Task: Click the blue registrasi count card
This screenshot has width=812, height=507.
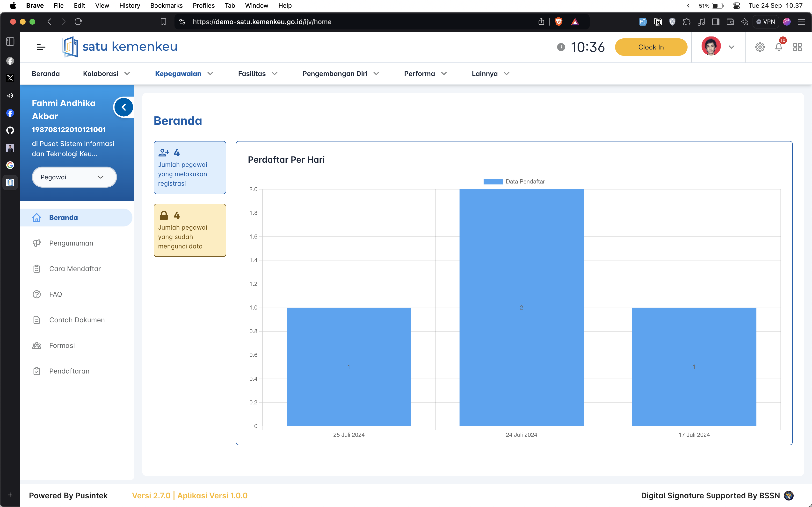Action: coord(189,167)
